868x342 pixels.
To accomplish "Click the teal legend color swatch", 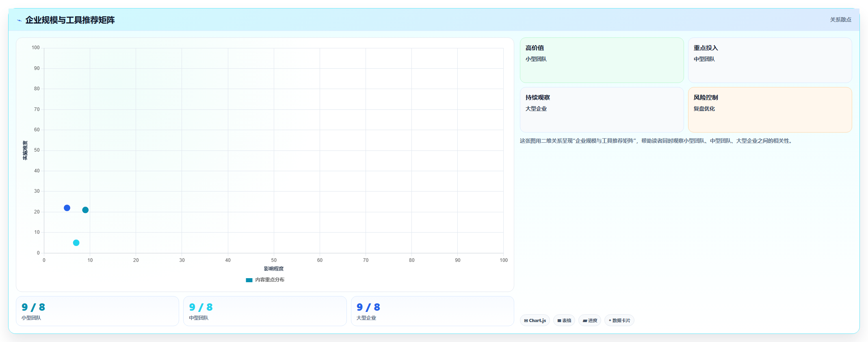I will pos(249,280).
